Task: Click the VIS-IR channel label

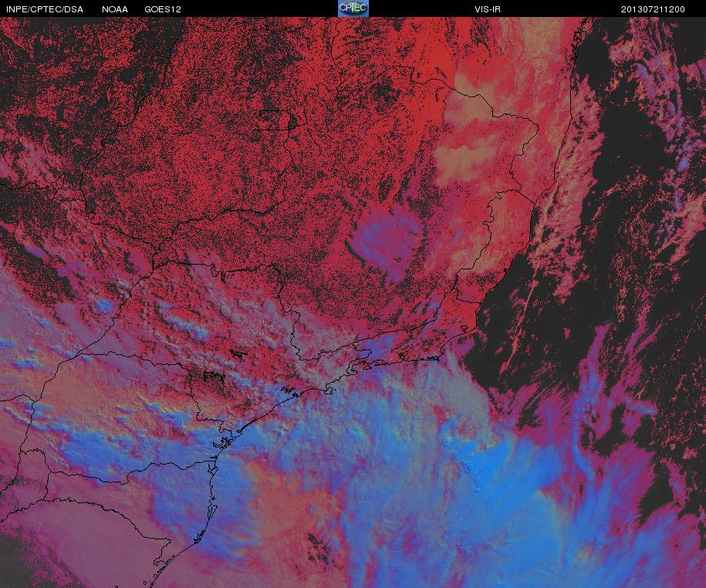Action: point(488,9)
